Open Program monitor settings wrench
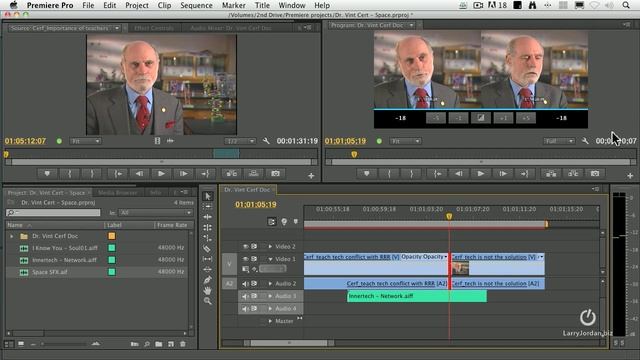 coord(585,141)
